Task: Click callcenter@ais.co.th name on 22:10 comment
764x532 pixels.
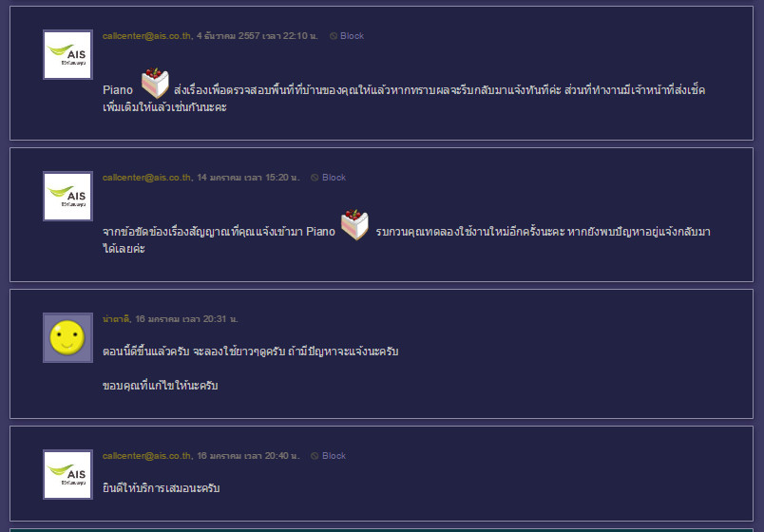Action: point(147,36)
